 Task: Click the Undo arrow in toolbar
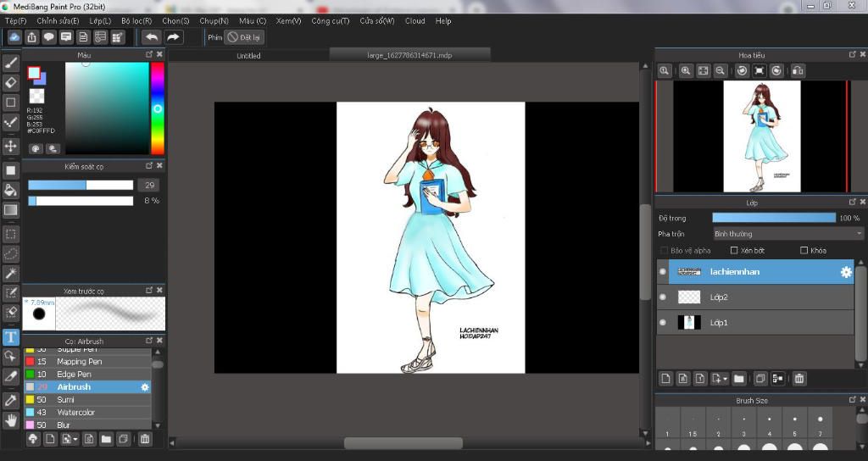[x=151, y=37]
